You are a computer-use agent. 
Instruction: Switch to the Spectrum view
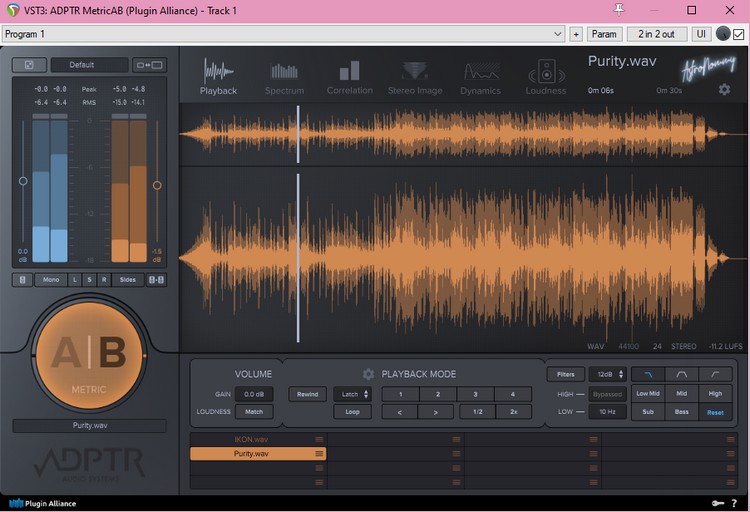(284, 78)
